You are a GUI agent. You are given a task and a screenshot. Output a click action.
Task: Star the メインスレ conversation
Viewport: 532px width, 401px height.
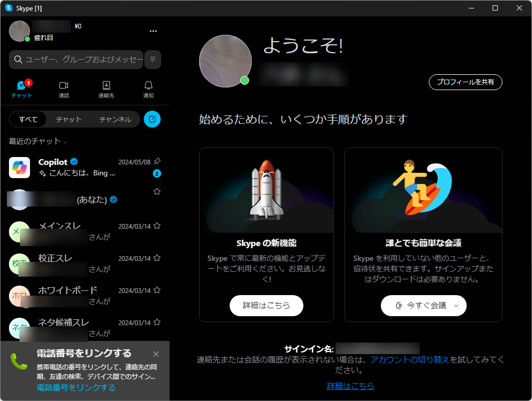[x=156, y=226]
